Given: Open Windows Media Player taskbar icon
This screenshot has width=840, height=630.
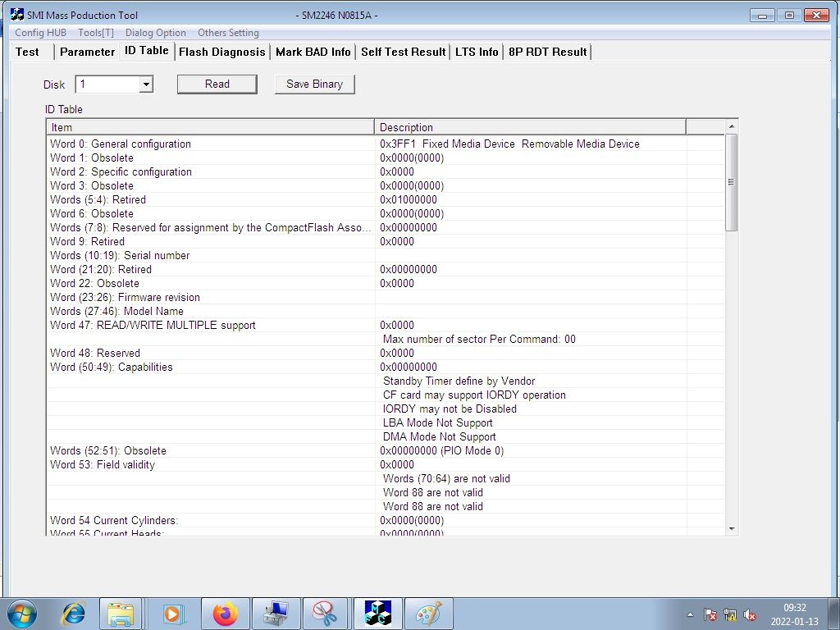Looking at the screenshot, I should (x=174, y=614).
